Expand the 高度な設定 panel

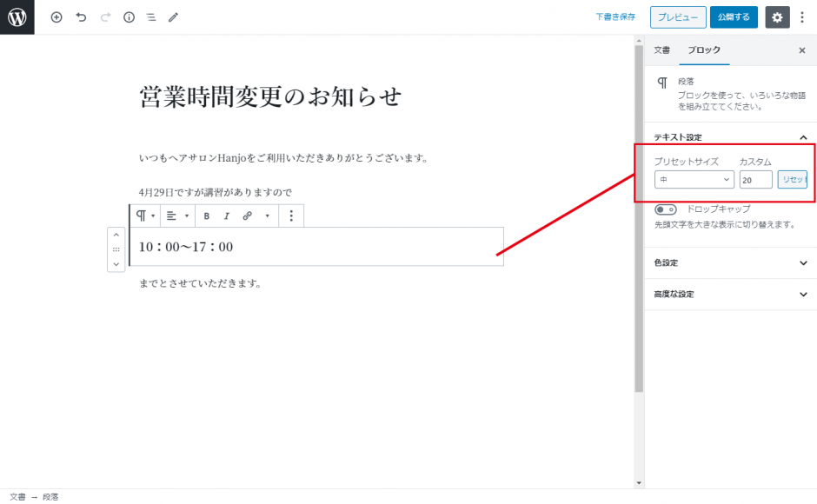tap(730, 294)
